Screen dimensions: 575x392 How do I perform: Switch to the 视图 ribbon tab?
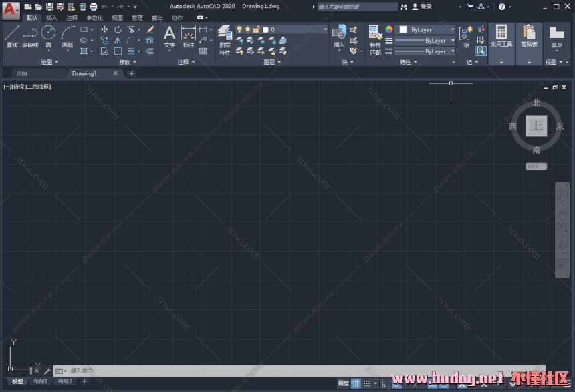pyautogui.click(x=118, y=18)
